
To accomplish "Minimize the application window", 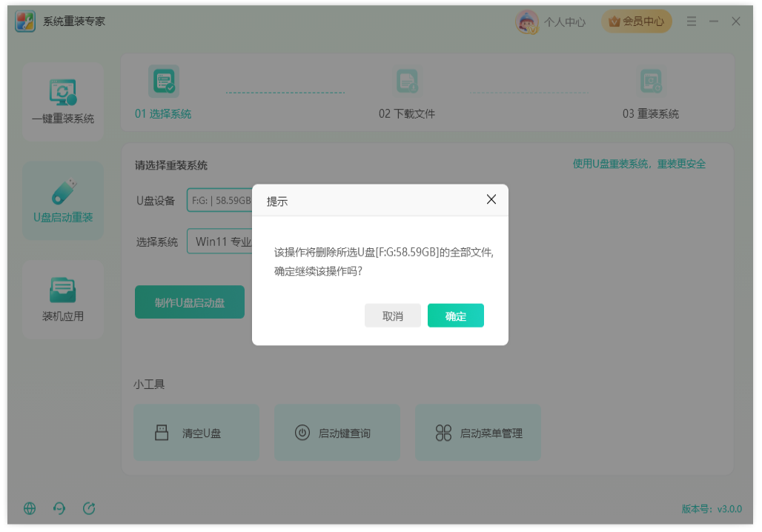I will [x=713, y=21].
